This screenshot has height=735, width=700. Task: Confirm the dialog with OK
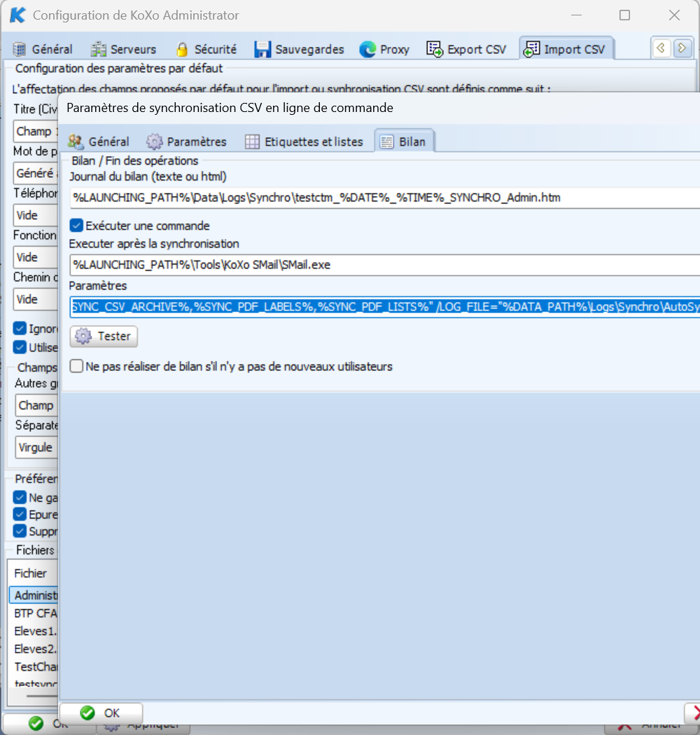point(101,713)
